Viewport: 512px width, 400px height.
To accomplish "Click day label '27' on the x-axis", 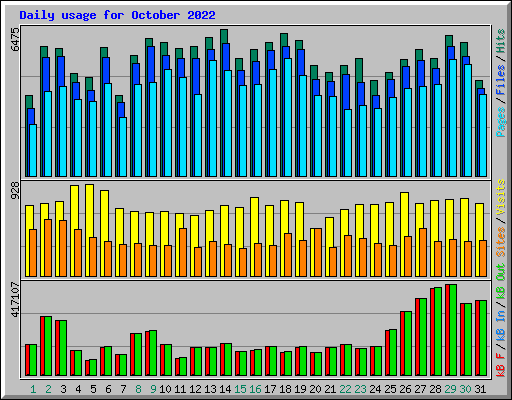I will click(x=420, y=389).
